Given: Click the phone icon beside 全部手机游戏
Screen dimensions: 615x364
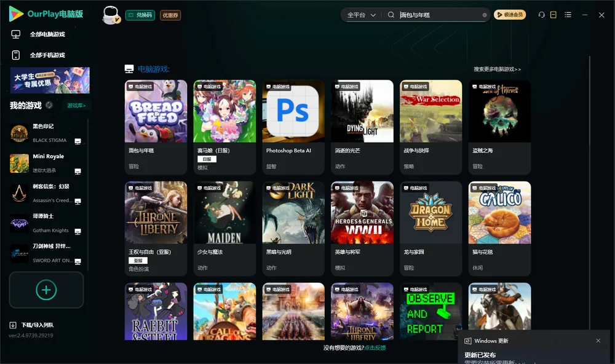Looking at the screenshot, I should (16, 55).
